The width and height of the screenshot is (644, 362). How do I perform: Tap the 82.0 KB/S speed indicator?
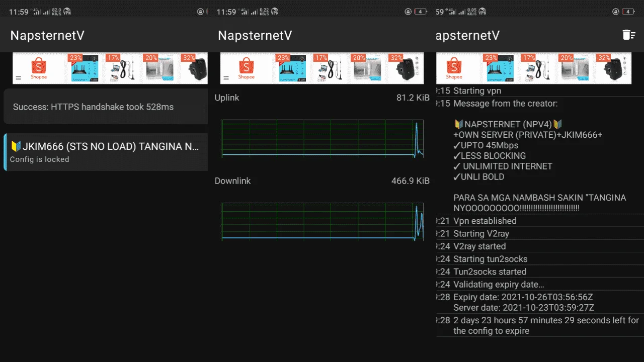56,12
